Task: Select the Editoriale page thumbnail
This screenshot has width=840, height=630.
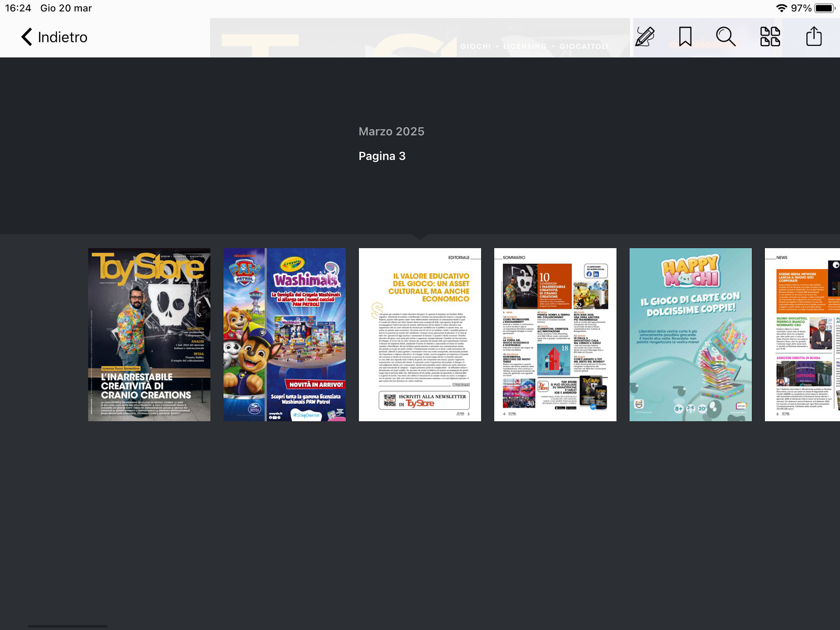Action: click(x=420, y=334)
